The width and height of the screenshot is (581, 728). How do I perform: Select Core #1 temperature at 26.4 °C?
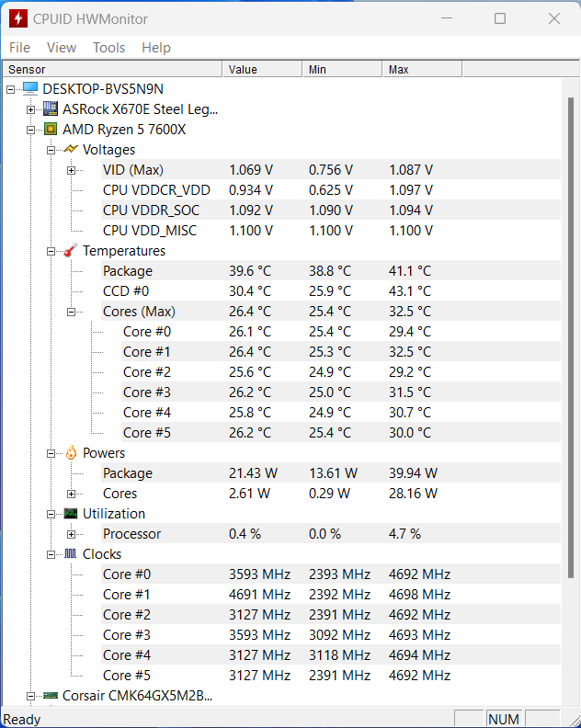tap(341, 351)
